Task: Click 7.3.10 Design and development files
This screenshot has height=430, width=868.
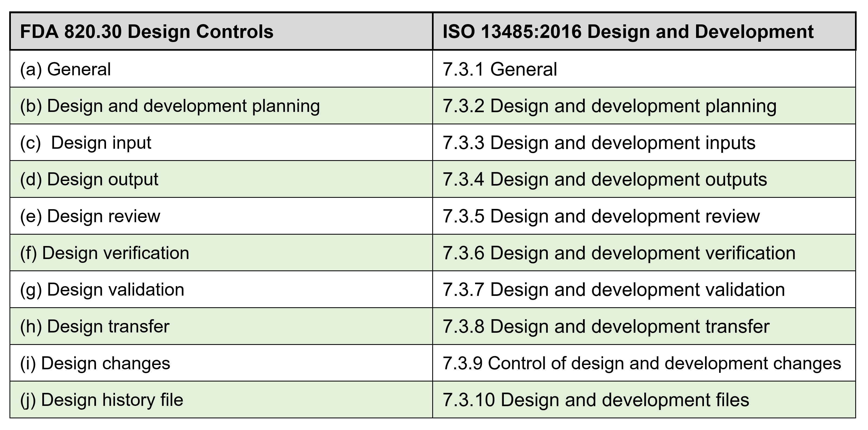Action: (x=595, y=400)
